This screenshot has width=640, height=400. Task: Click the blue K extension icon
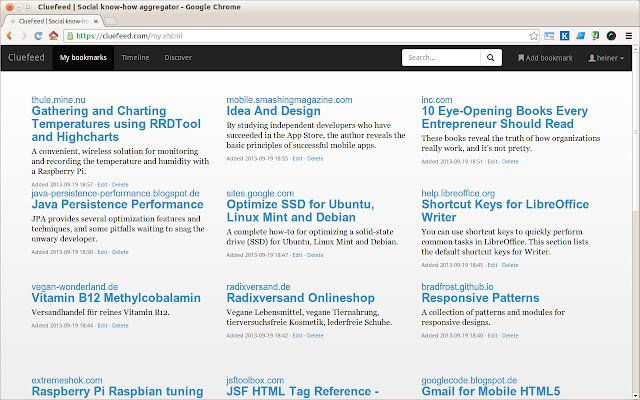click(x=564, y=36)
